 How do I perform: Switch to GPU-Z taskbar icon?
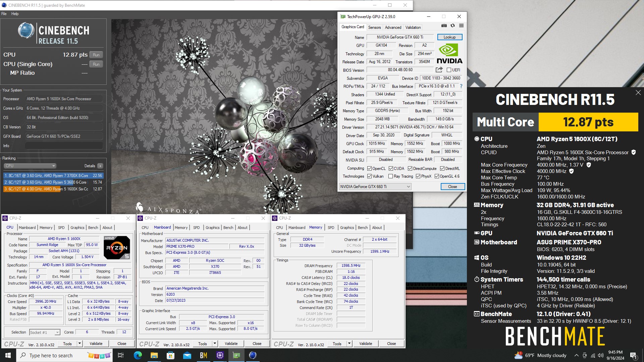coord(236,355)
